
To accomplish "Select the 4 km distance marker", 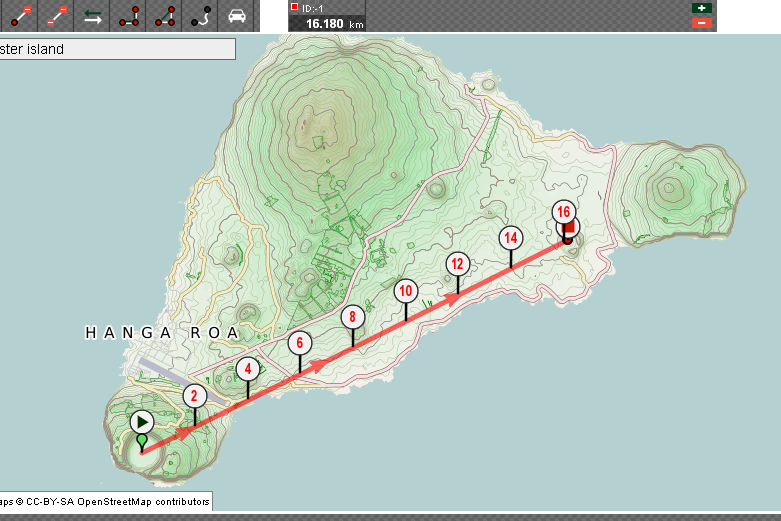I will tap(248, 369).
